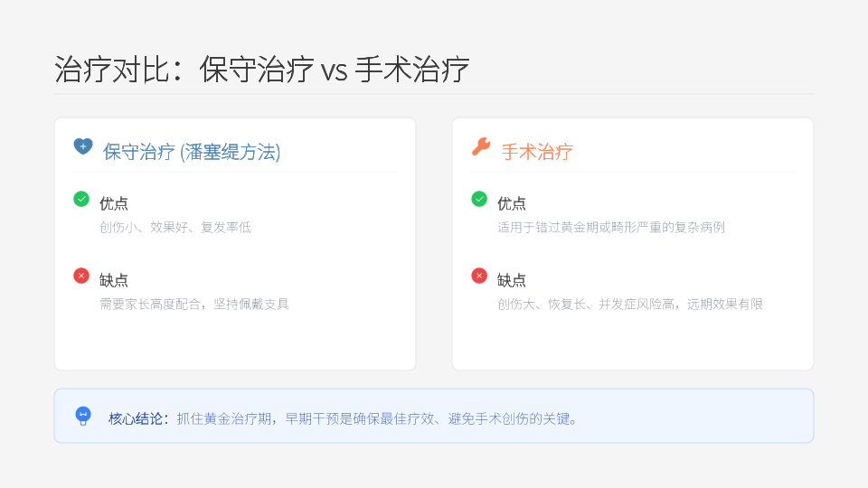The width and height of the screenshot is (868, 488).
Task: Click the heart icon beside 保守治疗
Action: pos(83,146)
